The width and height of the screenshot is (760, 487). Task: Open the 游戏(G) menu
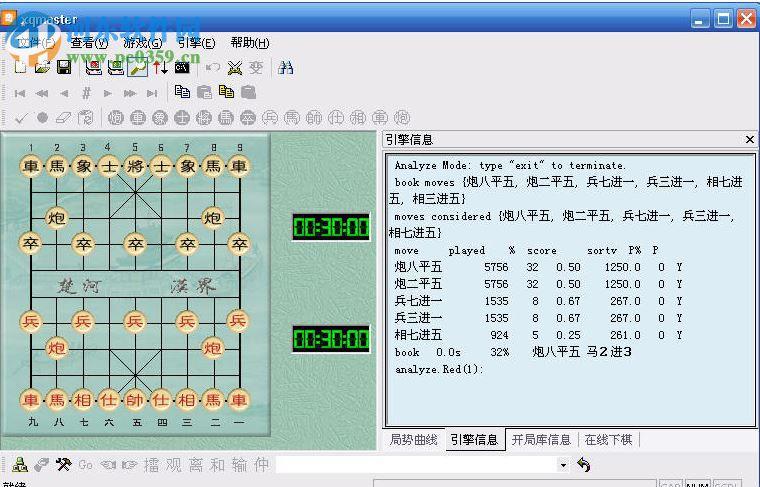pyautogui.click(x=143, y=43)
